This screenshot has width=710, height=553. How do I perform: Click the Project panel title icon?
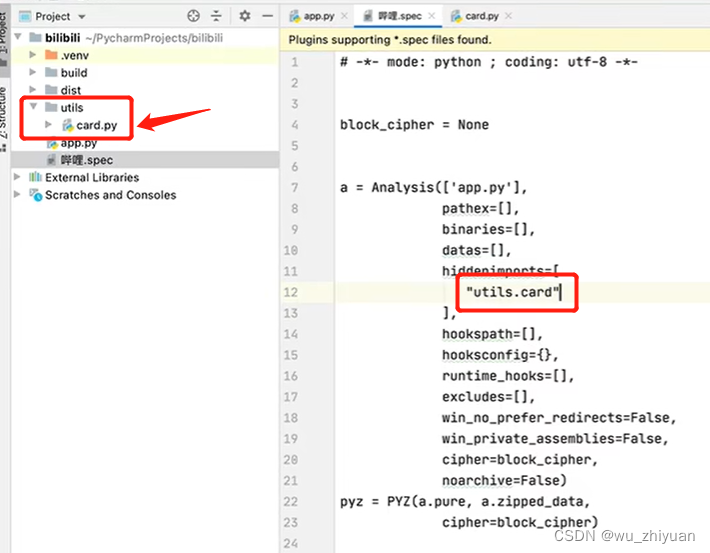25,17
